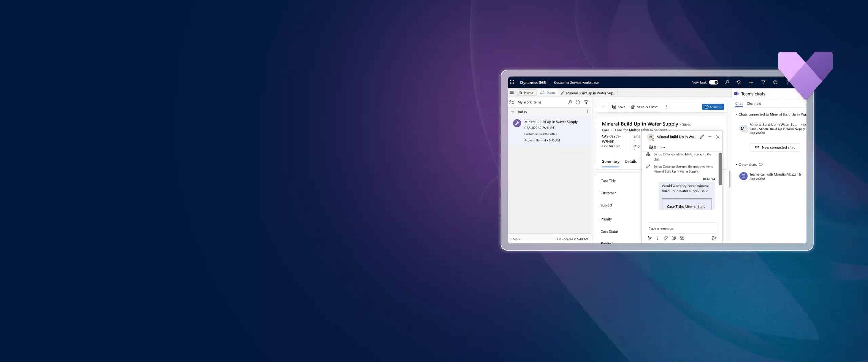Image resolution: width=868 pixels, height=362 pixels.
Task: Insert an emoji into the chat message
Action: pos(674,238)
